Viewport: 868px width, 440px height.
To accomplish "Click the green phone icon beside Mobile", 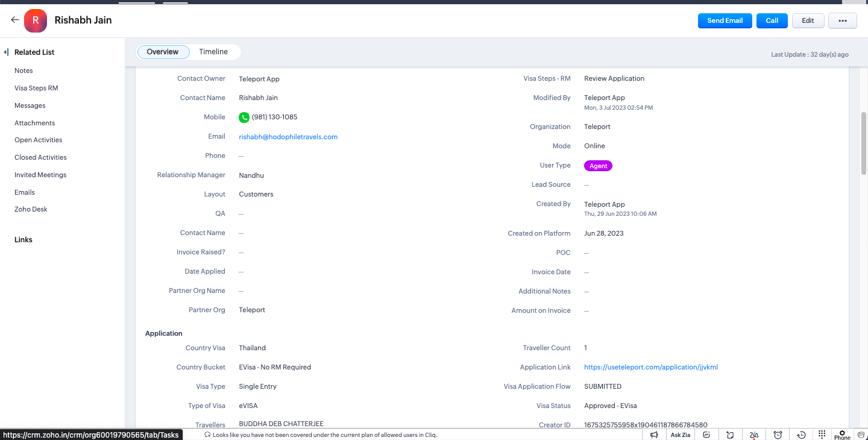I will tap(244, 117).
